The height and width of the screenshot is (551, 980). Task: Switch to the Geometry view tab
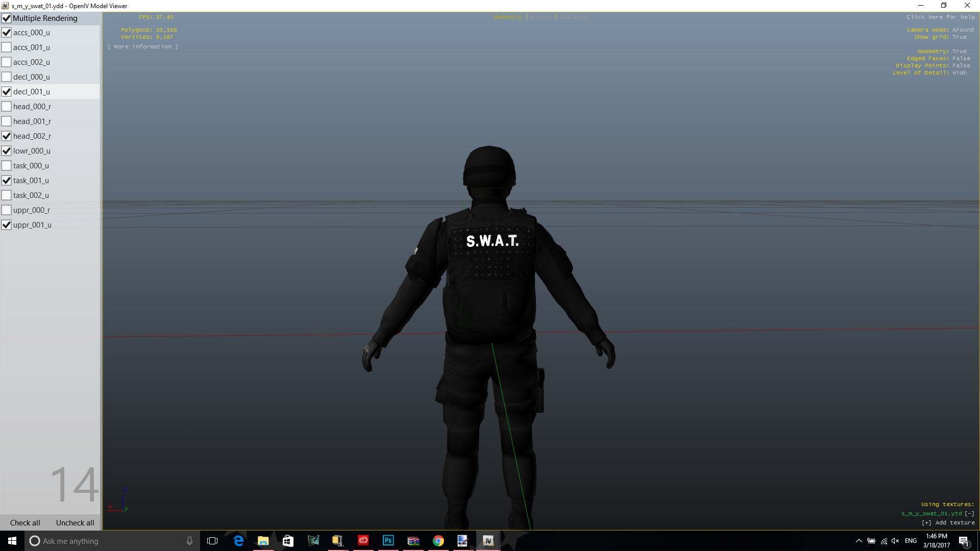(507, 17)
